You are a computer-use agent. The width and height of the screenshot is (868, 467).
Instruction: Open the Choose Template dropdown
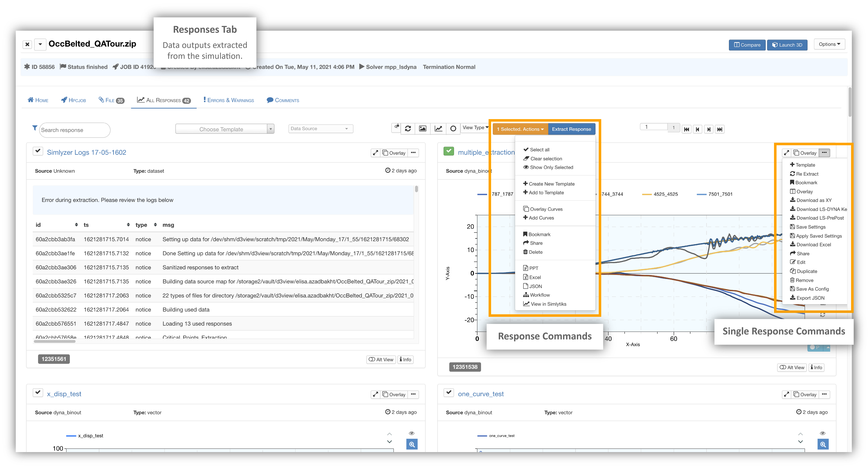point(225,129)
